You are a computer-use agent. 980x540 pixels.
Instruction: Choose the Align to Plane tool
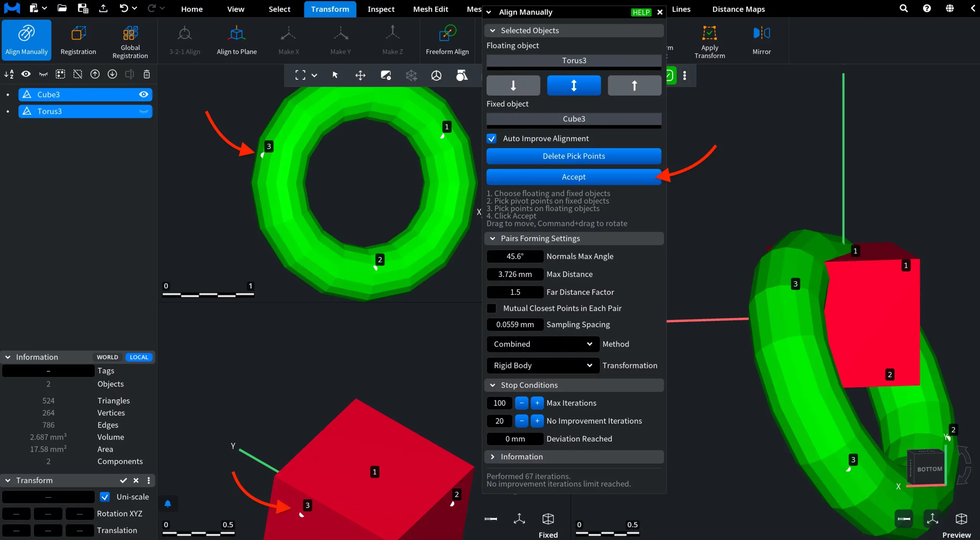(x=237, y=40)
